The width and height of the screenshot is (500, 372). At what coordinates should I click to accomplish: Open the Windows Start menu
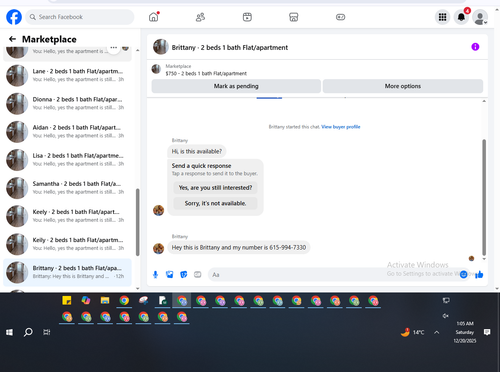[9, 332]
